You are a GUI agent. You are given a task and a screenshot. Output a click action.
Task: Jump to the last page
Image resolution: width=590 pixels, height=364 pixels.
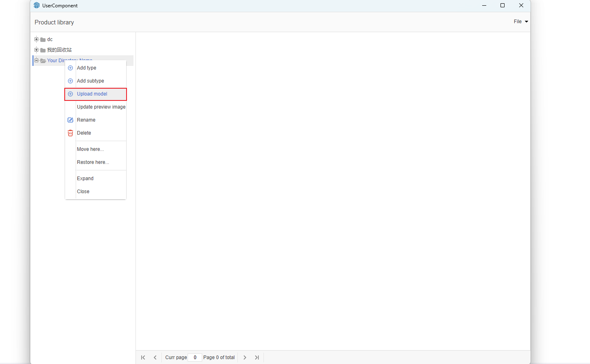tap(257, 357)
